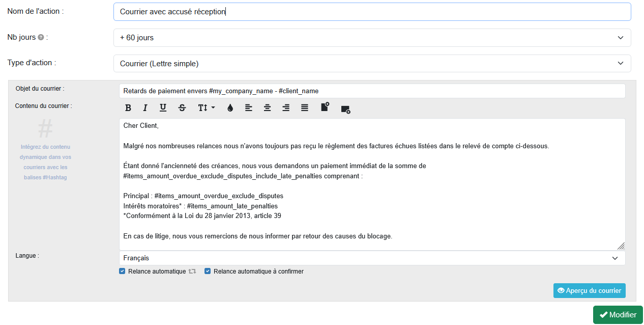Screen dimensions: 644x325
Task: Apply italic formatting in the editor toolbar
Action: click(145, 107)
